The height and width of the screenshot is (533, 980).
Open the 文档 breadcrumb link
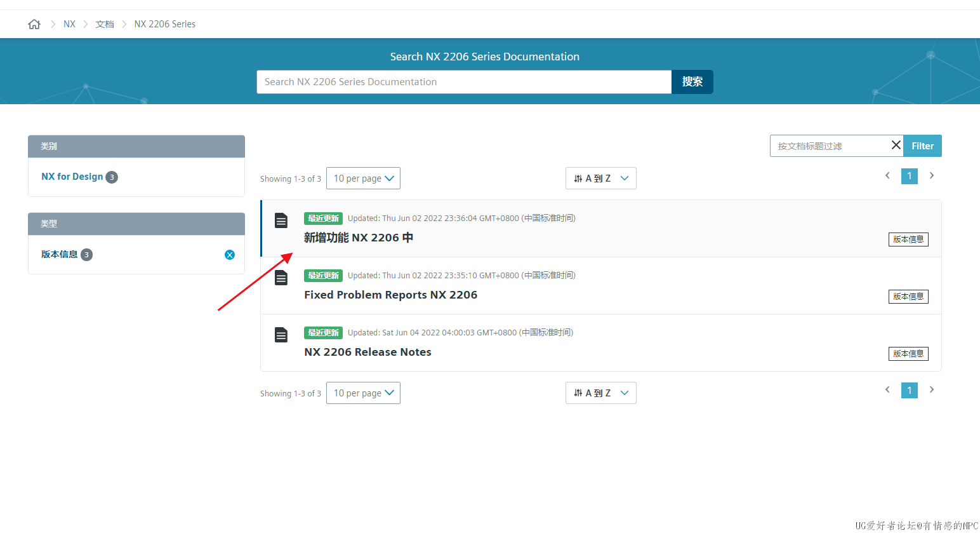105,24
